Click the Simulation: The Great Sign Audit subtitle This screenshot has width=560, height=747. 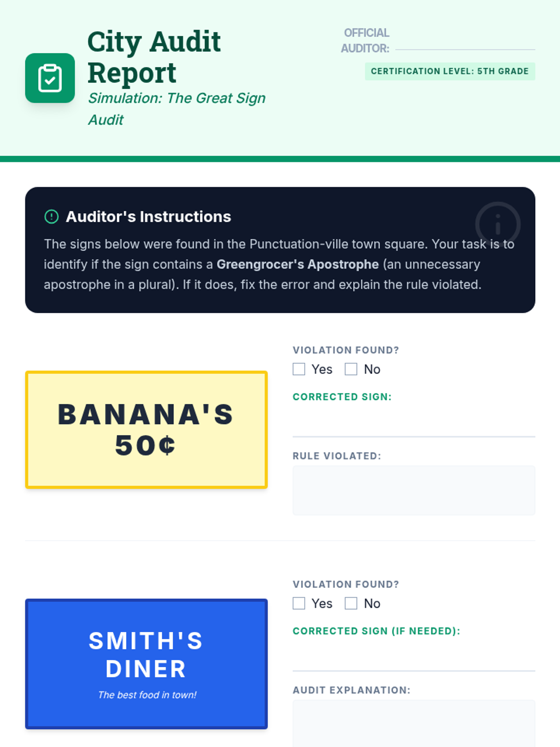click(177, 109)
